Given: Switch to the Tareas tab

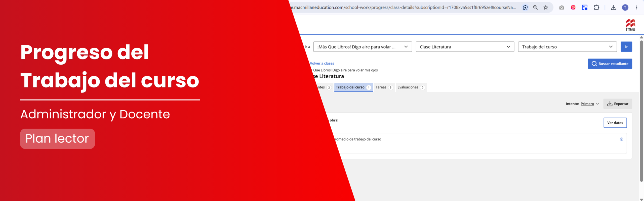Looking at the screenshot, I should click(x=384, y=87).
